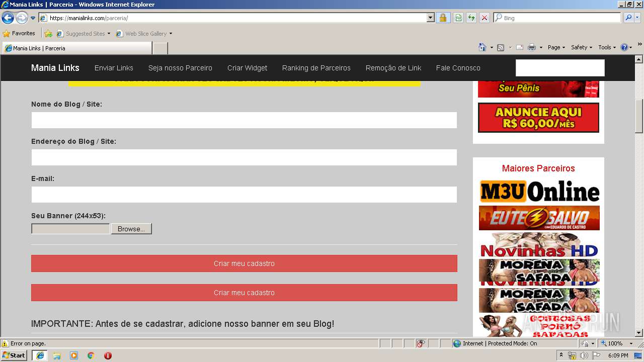Open File Explorer from taskbar
The image size is (644, 362).
57,355
